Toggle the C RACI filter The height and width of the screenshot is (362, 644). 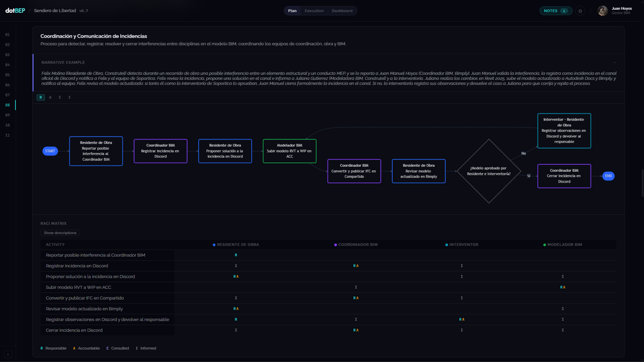[60, 97]
